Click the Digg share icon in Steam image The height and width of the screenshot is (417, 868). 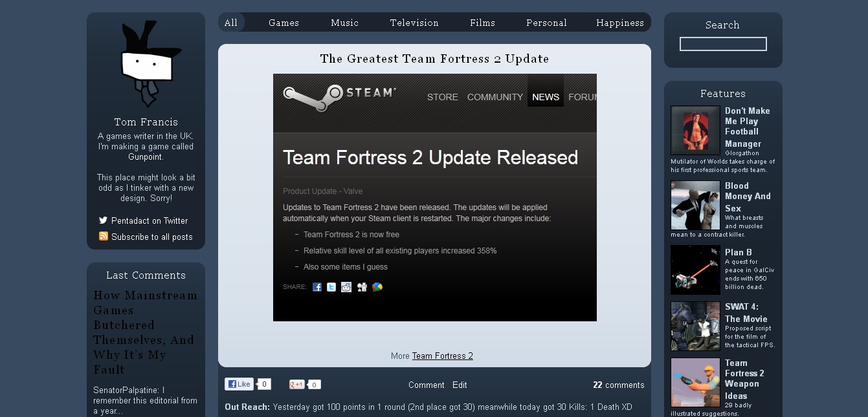pyautogui.click(x=362, y=287)
